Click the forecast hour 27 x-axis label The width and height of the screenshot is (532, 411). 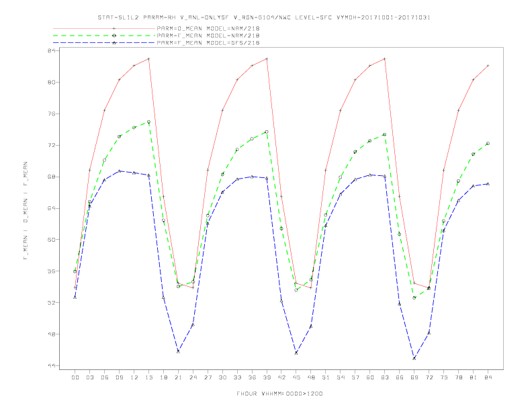tap(208, 377)
